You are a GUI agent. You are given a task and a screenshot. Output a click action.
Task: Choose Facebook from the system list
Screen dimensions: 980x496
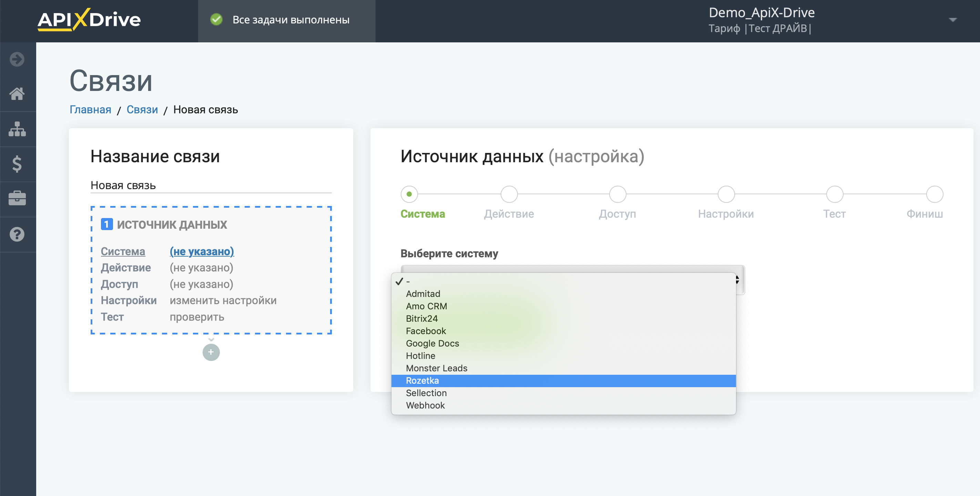563,331
